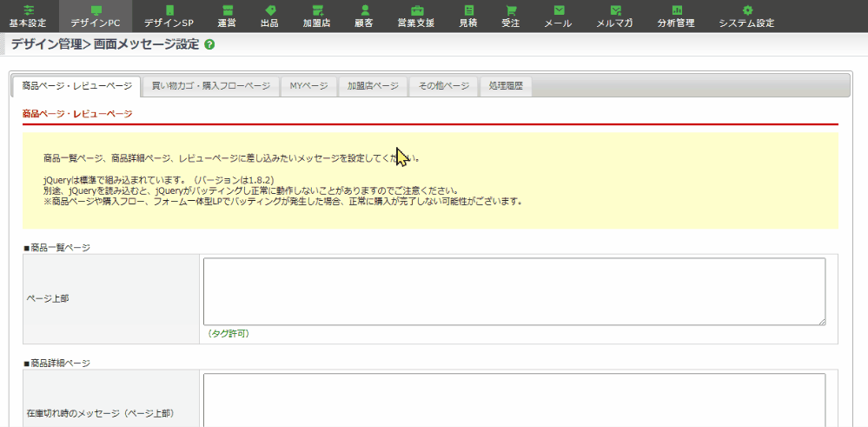Viewport: 868px width, 427px height.
Task: Click the 受注 shopping cart icon
Action: coord(510,10)
